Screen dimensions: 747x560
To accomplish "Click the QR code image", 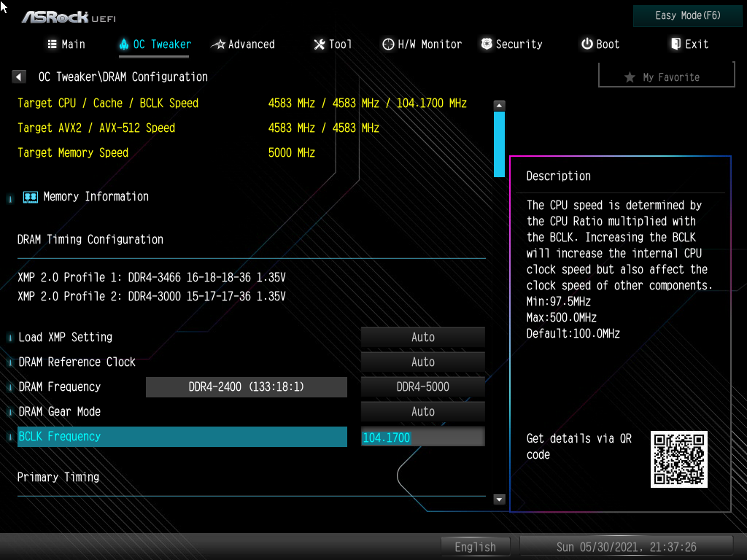I will [x=678, y=459].
